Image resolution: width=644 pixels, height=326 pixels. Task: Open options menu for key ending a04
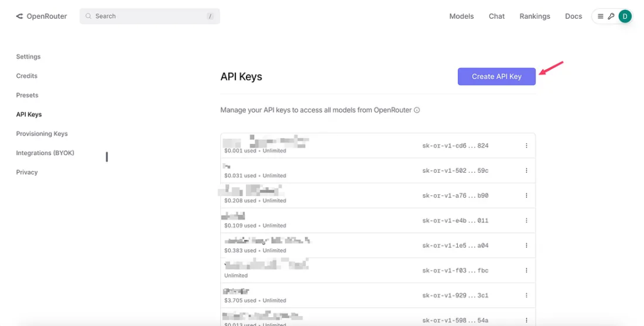526,246
